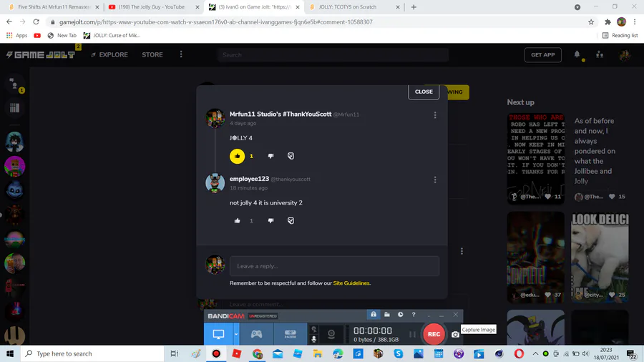Open Skype from the taskbar
The height and width of the screenshot is (362, 644).
point(398,353)
